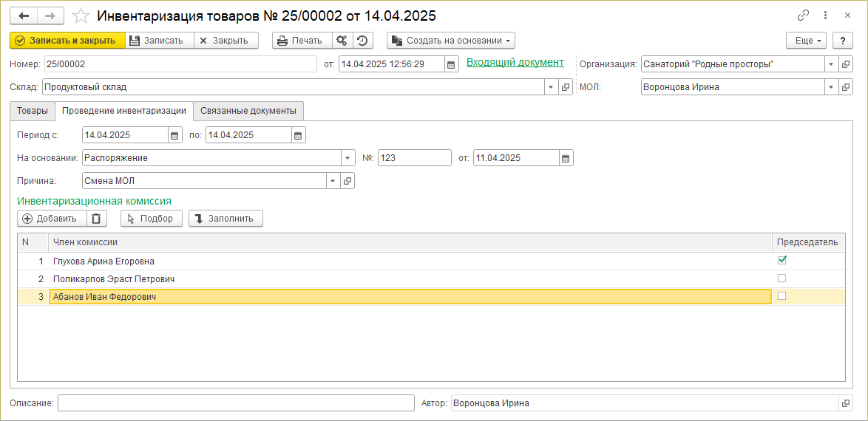Uncheck Председатель for Глухова Арина Егоровна

pos(782,260)
